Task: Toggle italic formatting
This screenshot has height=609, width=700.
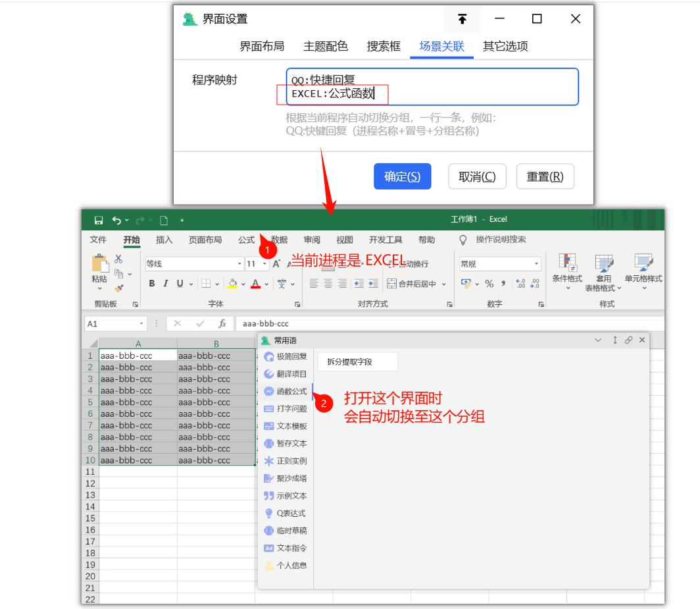Action: [x=165, y=283]
